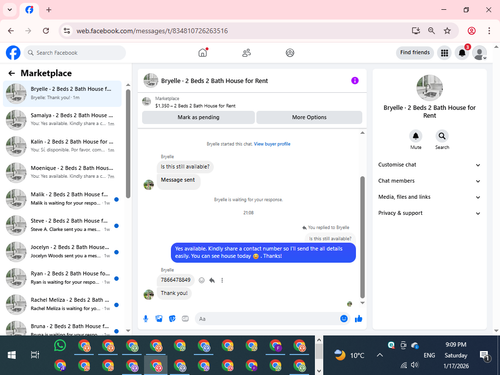The width and height of the screenshot is (500, 375).
Task: Click the Search Facebook field
Action: click(75, 53)
